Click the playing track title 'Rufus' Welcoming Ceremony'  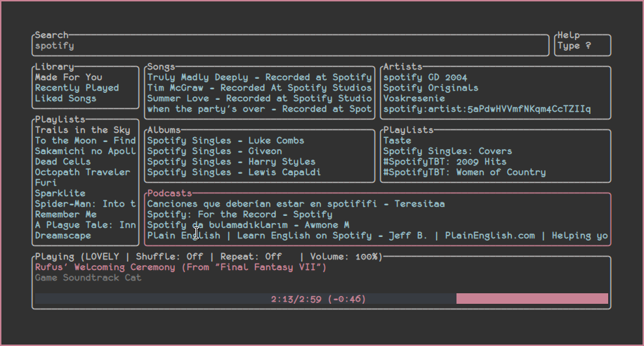pyautogui.click(x=180, y=267)
